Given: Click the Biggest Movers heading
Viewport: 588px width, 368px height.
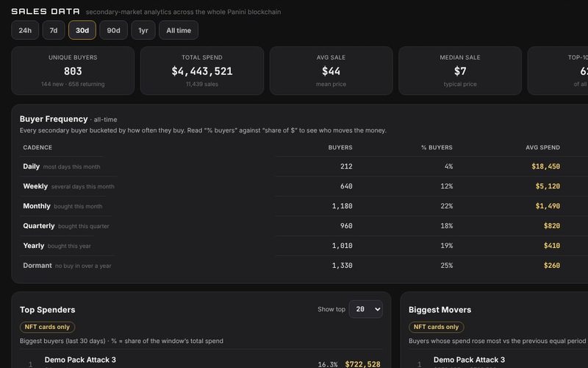Looking at the screenshot, I should (x=440, y=310).
